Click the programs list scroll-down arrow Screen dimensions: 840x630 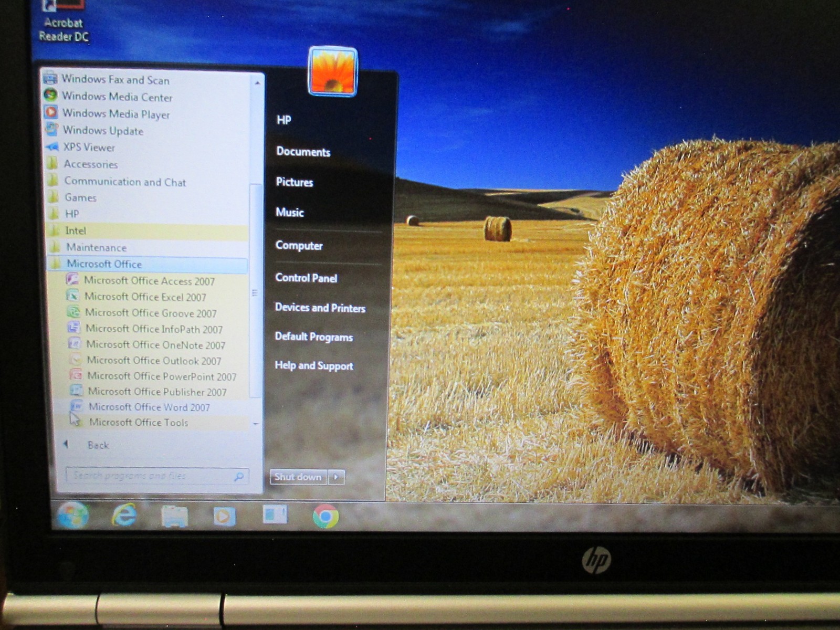click(x=256, y=424)
